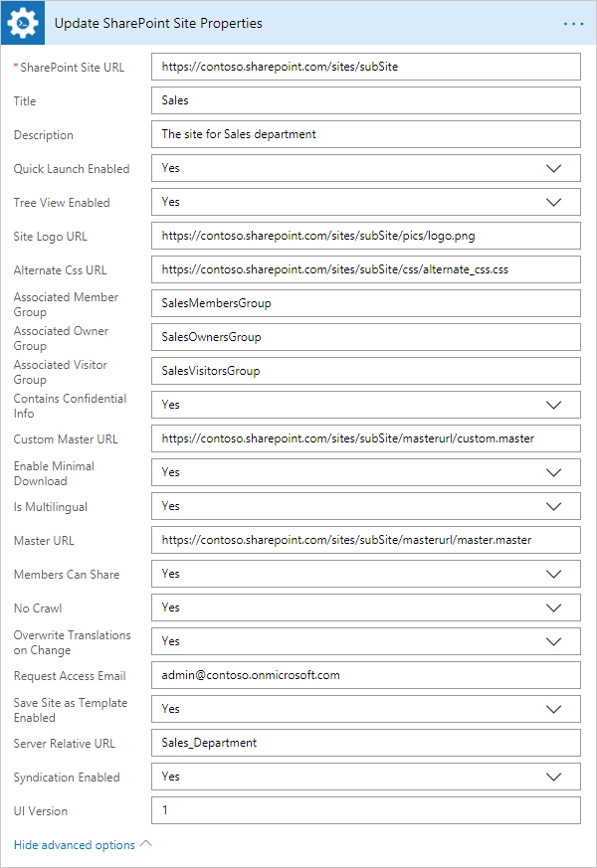Click the Request Access Email field
597x868 pixels.
[x=366, y=674]
